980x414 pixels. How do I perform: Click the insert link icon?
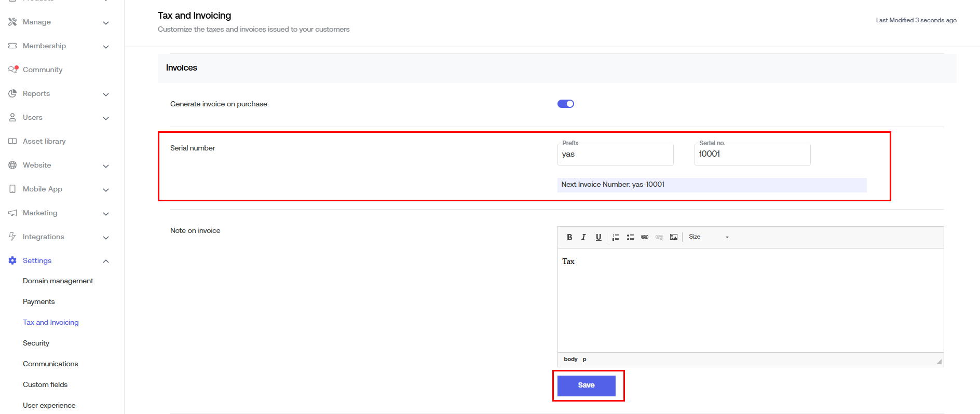click(645, 237)
